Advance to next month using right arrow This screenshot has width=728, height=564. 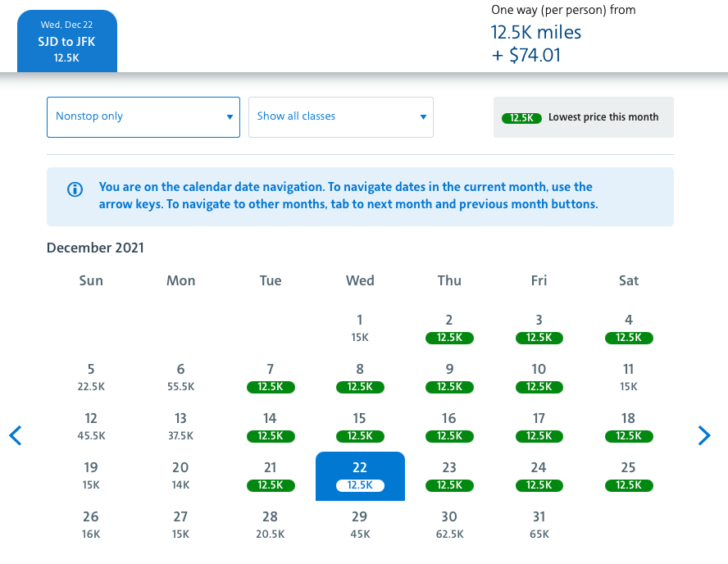(703, 435)
